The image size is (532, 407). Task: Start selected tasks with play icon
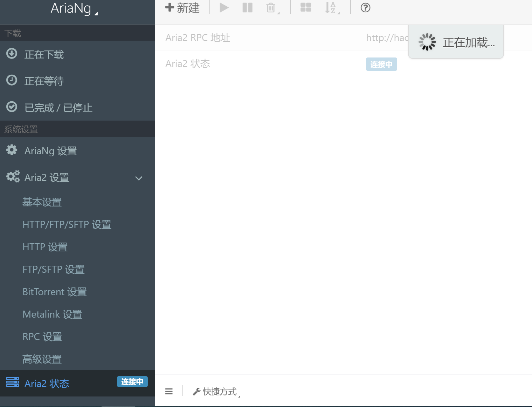pyautogui.click(x=224, y=7)
